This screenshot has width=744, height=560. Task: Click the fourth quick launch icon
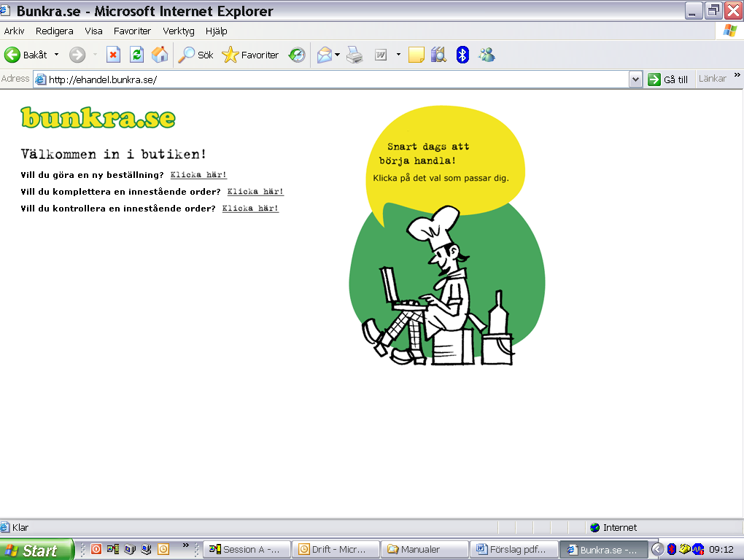pos(146,550)
